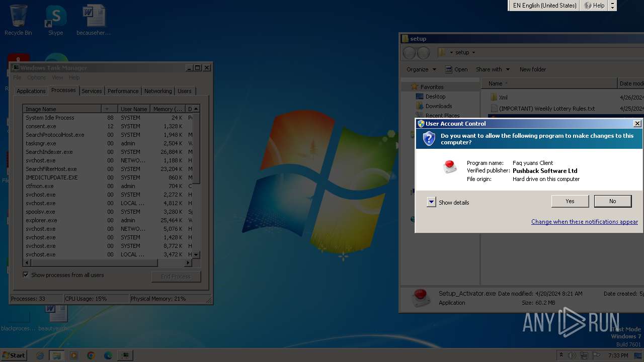Open the Share with dropdown
Image resolution: width=644 pixels, height=362 pixels.
pyautogui.click(x=493, y=69)
